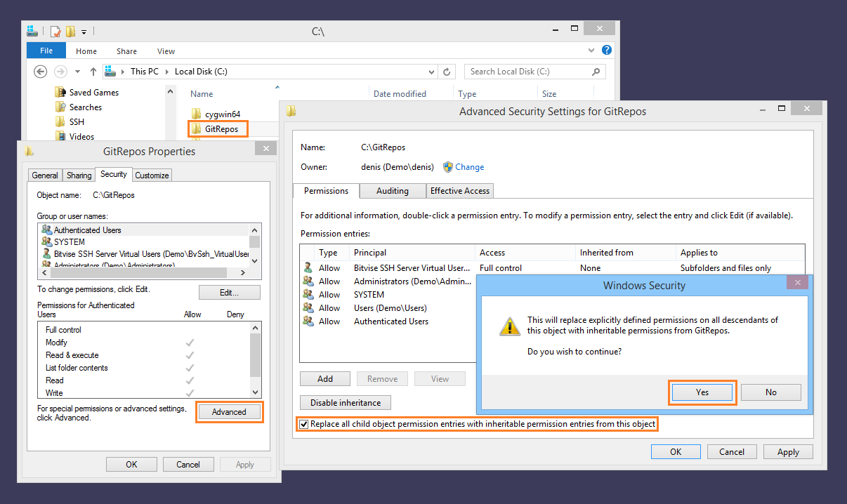Click the user icon of the Bitvise SSH permission entry

pos(308,267)
